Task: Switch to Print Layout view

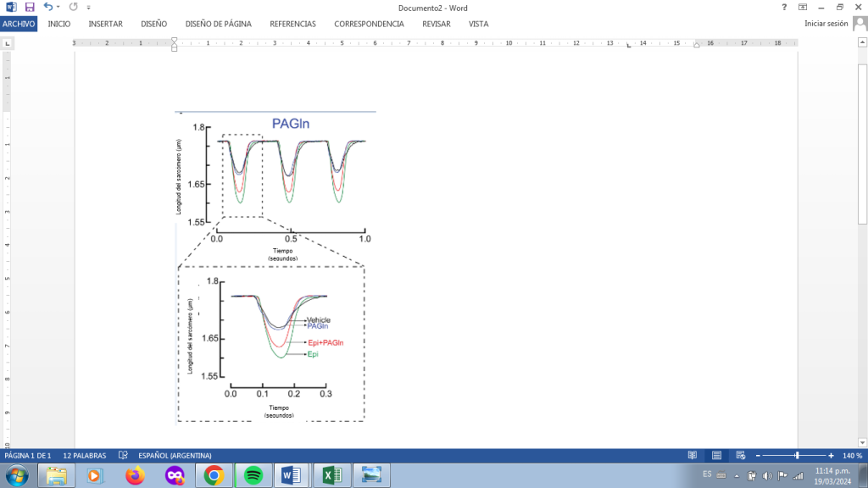Action: [x=716, y=455]
